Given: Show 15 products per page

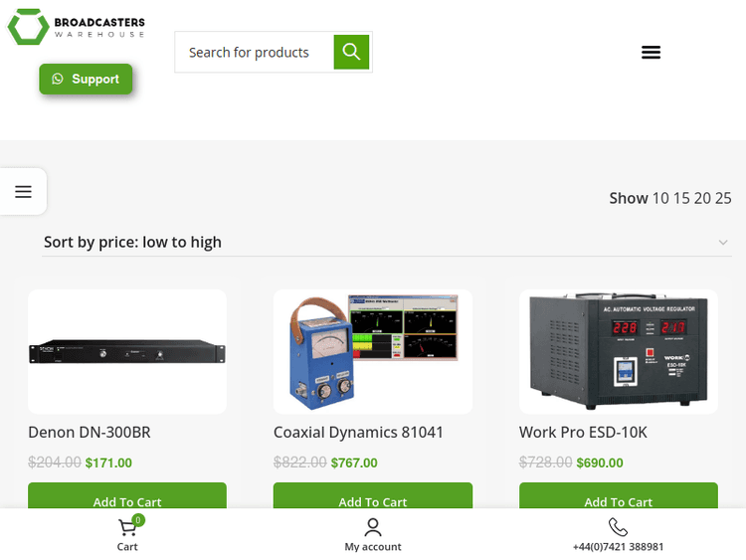Looking at the screenshot, I should [x=681, y=198].
